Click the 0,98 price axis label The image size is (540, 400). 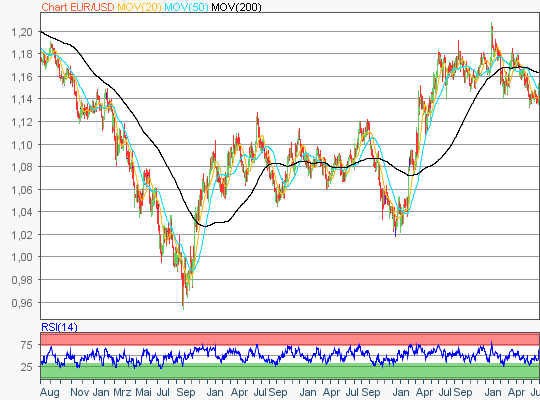(22, 280)
